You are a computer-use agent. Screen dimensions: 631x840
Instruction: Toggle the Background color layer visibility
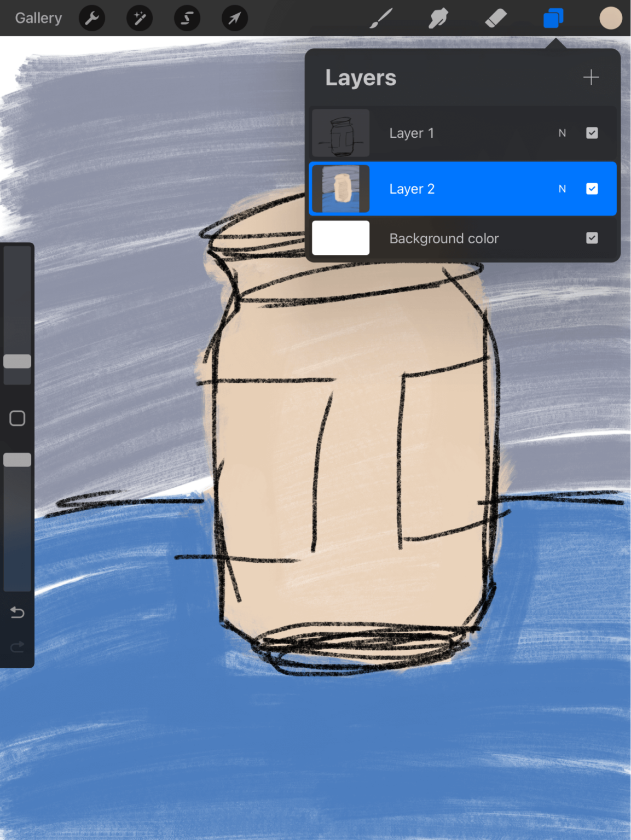[592, 238]
